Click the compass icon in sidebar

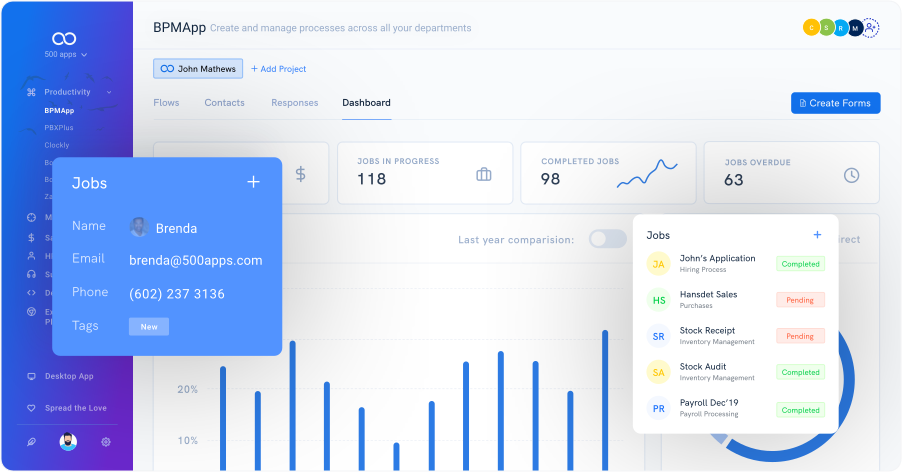pyautogui.click(x=32, y=217)
